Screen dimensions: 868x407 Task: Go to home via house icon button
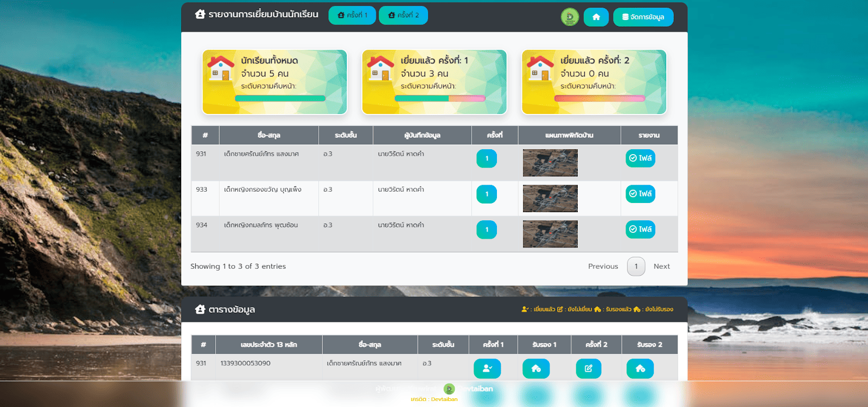[x=596, y=17]
